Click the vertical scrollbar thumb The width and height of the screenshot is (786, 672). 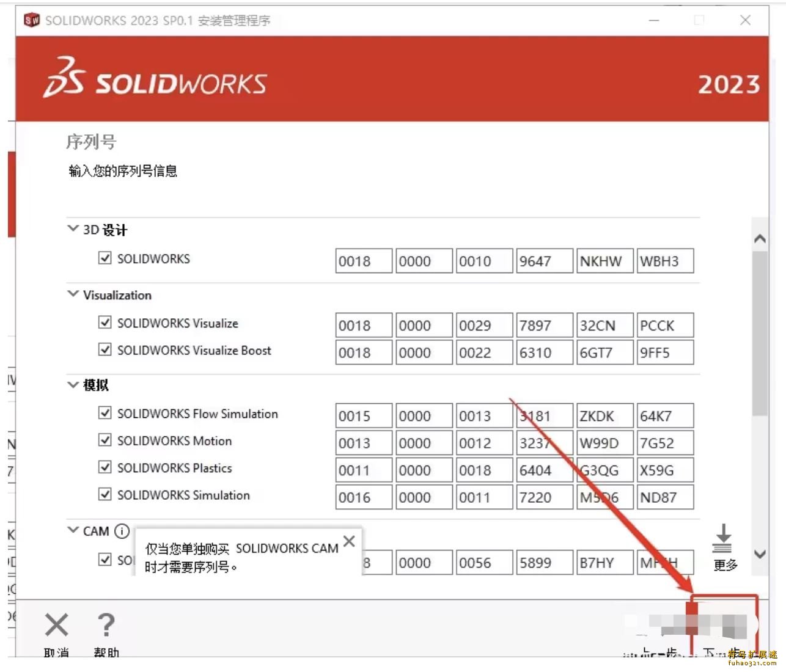760,333
